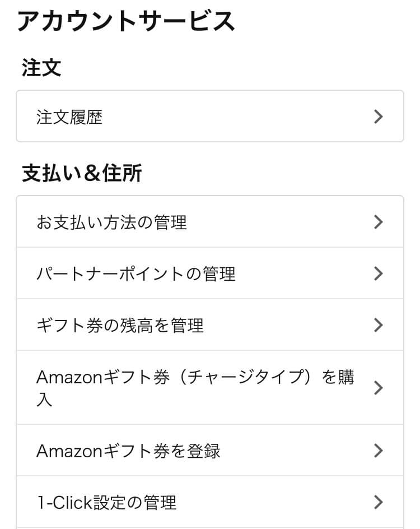Select パートナーポイントの管理 menu entry
420x529 pixels.
[209, 273]
